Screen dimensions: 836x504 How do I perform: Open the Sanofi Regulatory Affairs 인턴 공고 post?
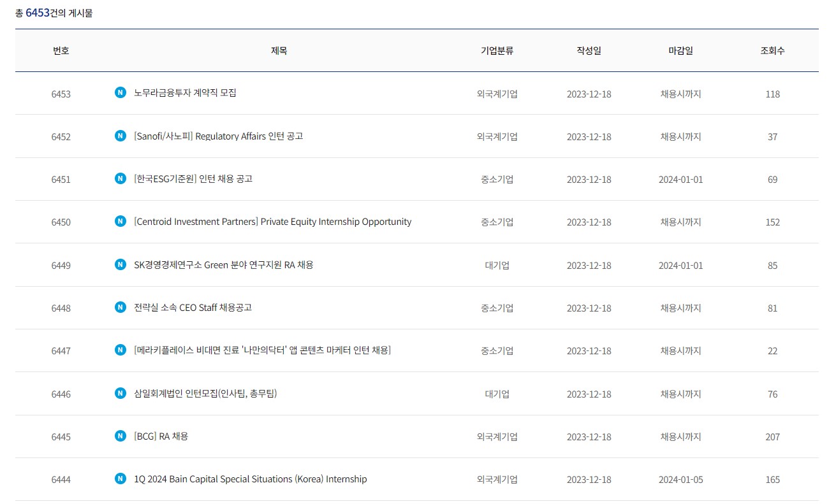(x=219, y=136)
